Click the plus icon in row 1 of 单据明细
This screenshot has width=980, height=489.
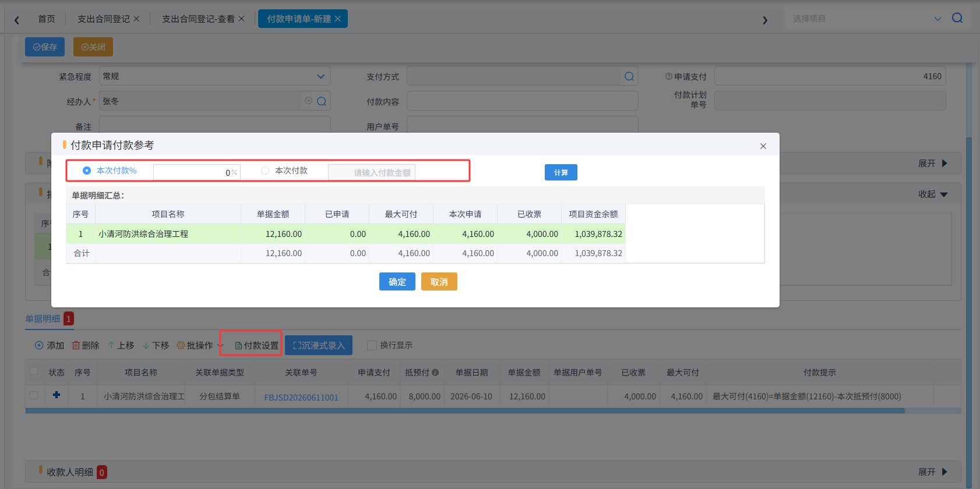pos(57,395)
